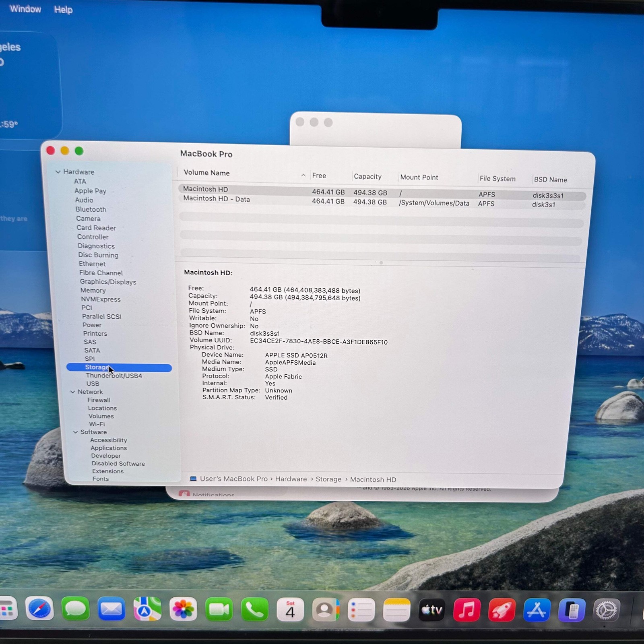644x644 pixels.
Task: Select Power in the sidebar
Action: tap(92, 325)
